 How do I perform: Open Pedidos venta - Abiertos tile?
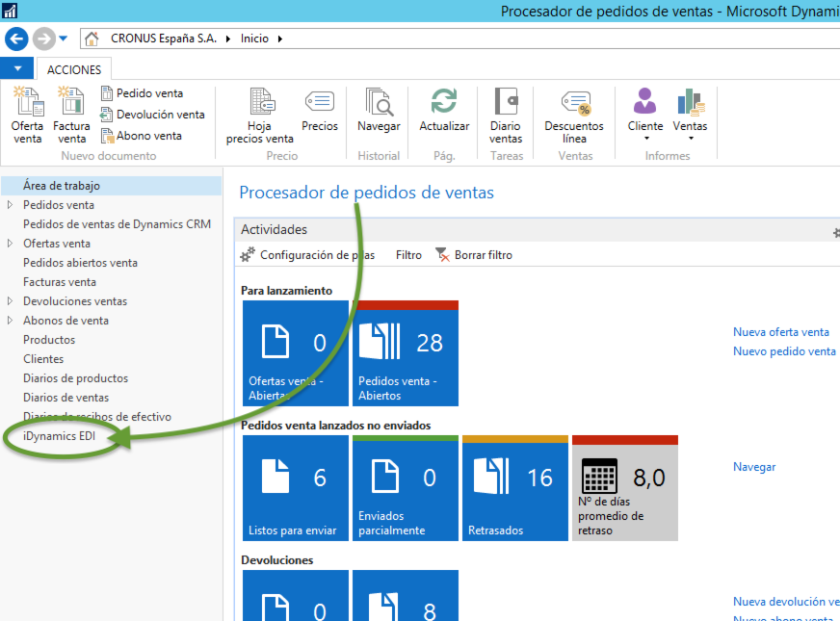click(x=406, y=353)
